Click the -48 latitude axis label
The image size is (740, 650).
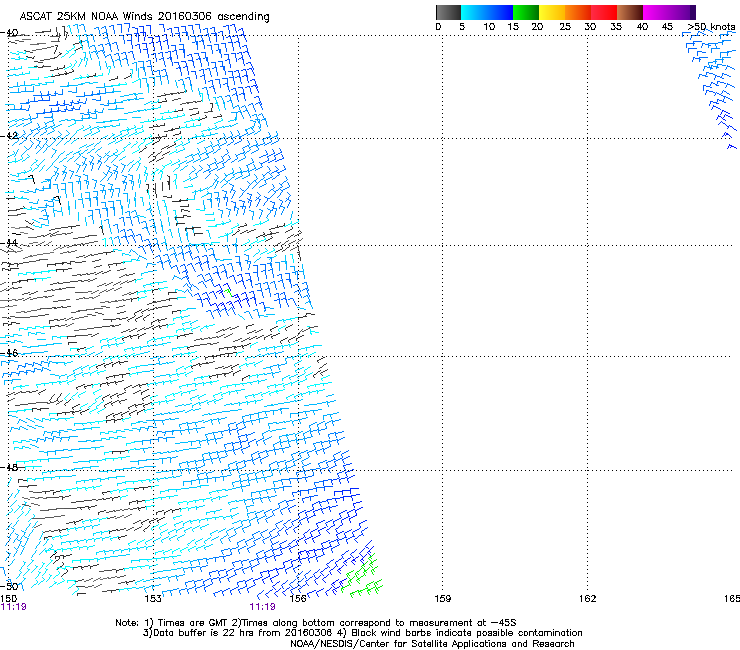click(9, 468)
